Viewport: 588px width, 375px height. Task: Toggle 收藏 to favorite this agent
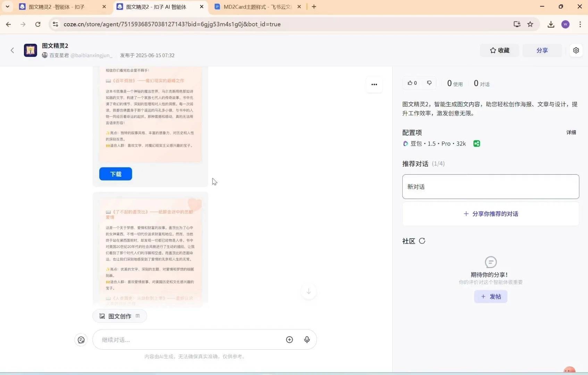499,50
